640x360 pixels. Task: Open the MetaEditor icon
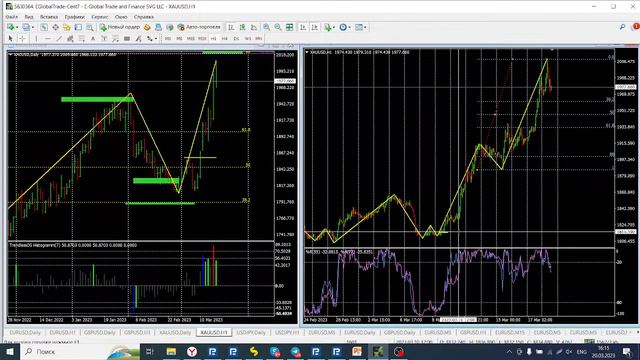click(x=147, y=27)
